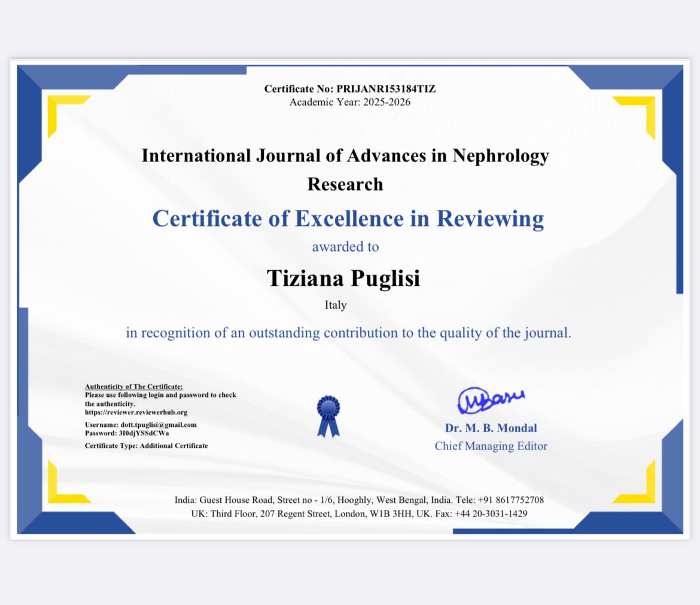The height and width of the screenshot is (605, 700).
Task: Click the Certificate Type: Additional Certificate text
Action: [147, 446]
